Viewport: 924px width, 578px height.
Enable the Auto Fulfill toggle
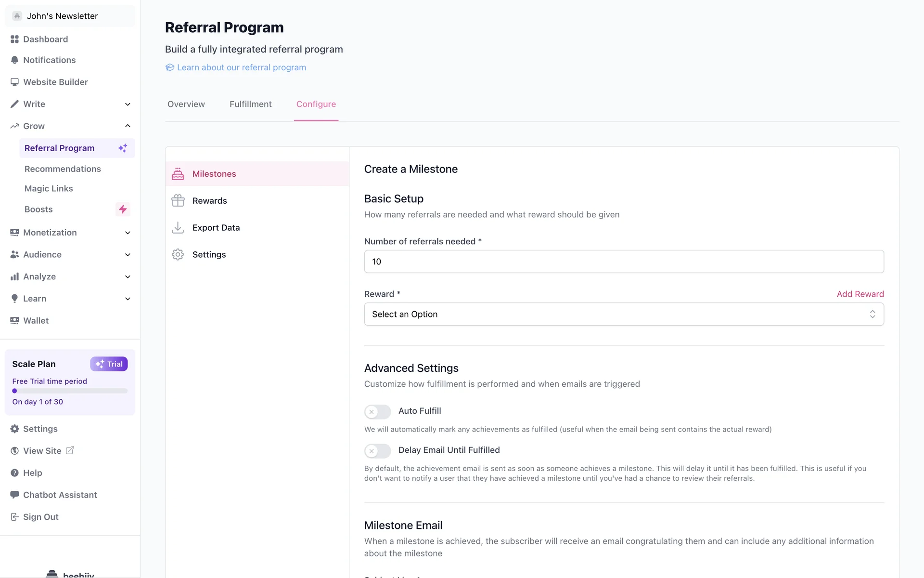(377, 411)
